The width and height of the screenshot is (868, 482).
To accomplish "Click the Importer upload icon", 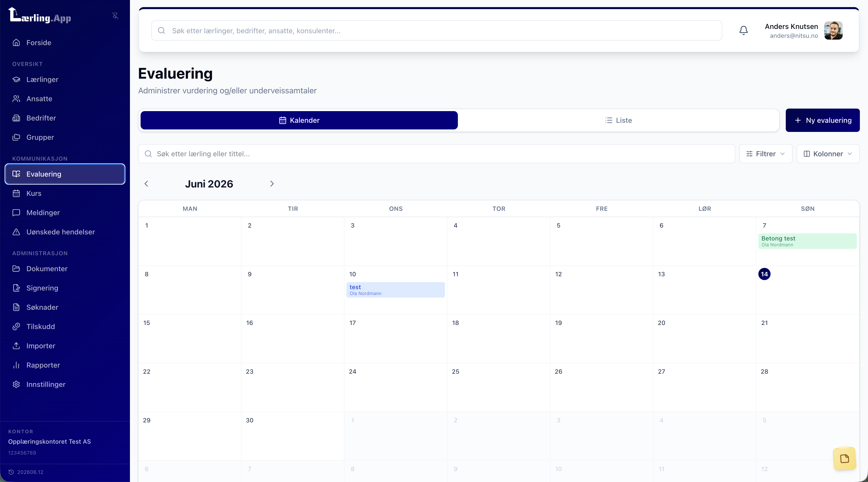I will (x=16, y=346).
